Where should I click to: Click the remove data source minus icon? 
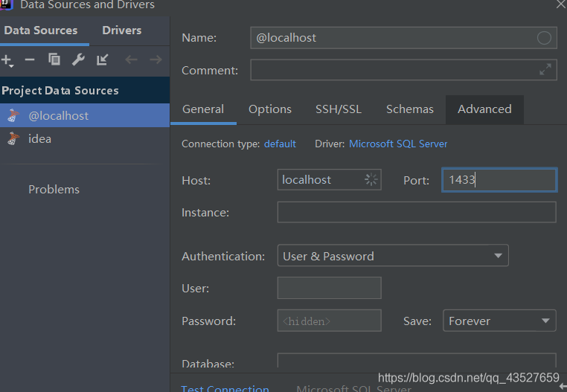coord(30,60)
